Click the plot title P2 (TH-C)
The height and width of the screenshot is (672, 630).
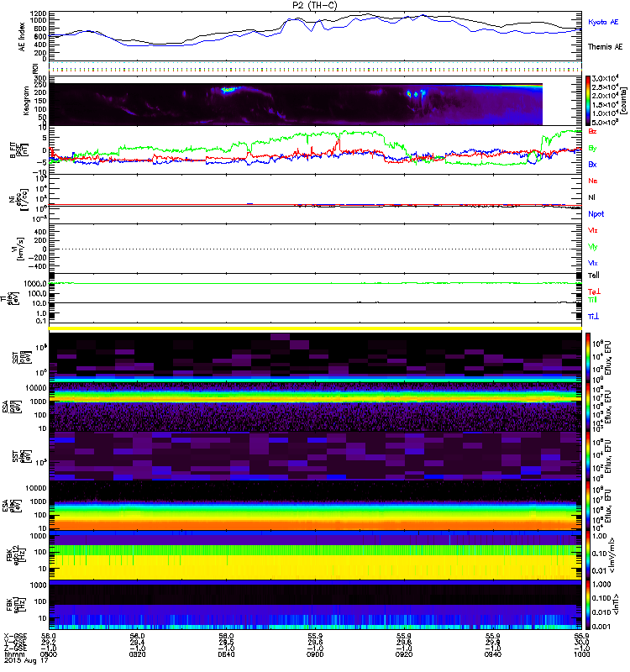pyautogui.click(x=314, y=5)
